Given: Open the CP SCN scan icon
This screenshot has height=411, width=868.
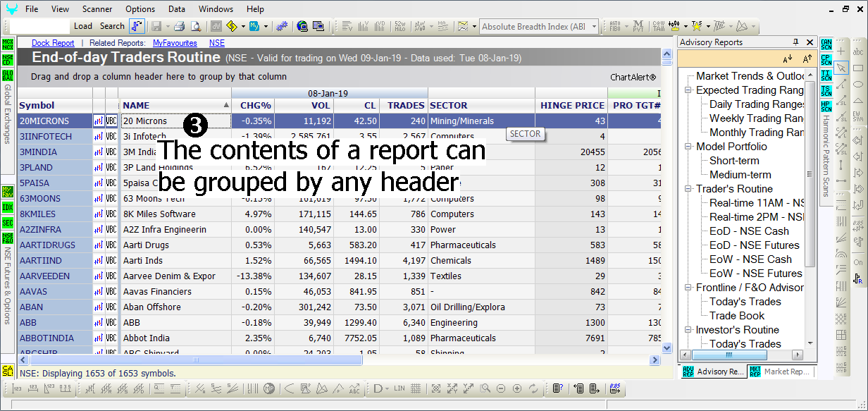Looking at the screenshot, I should click(x=826, y=60).
